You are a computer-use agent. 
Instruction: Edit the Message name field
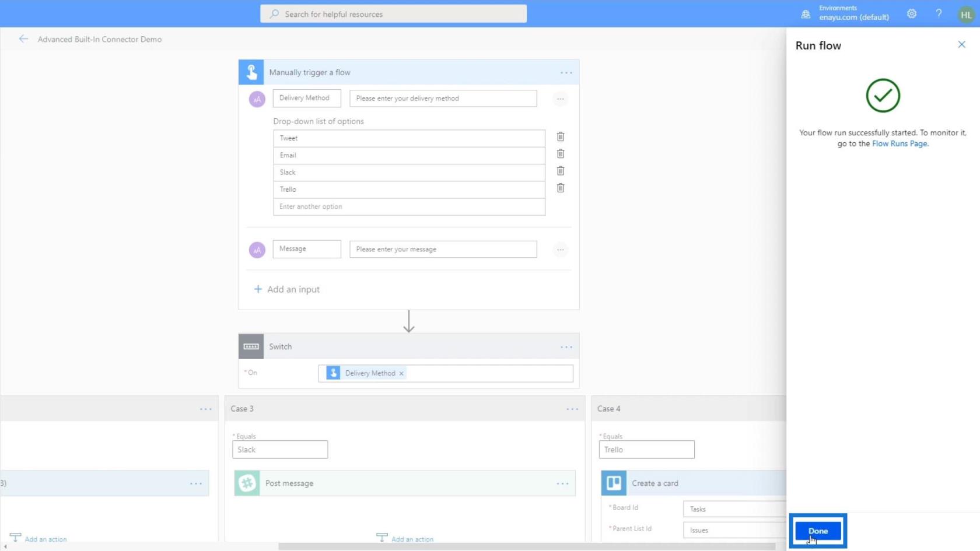pos(307,249)
